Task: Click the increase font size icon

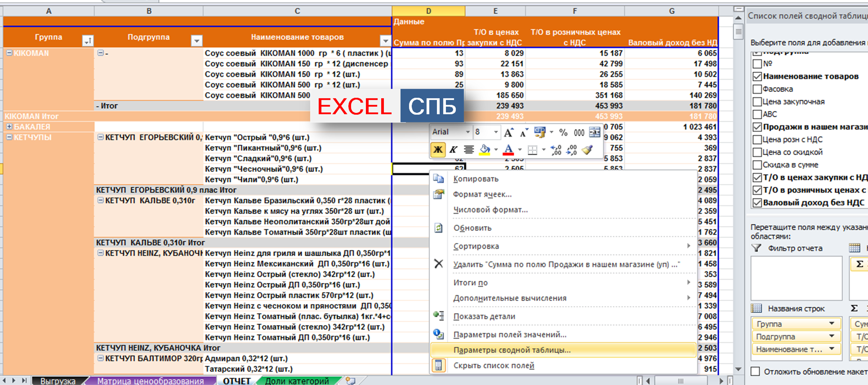Action: 508,133
